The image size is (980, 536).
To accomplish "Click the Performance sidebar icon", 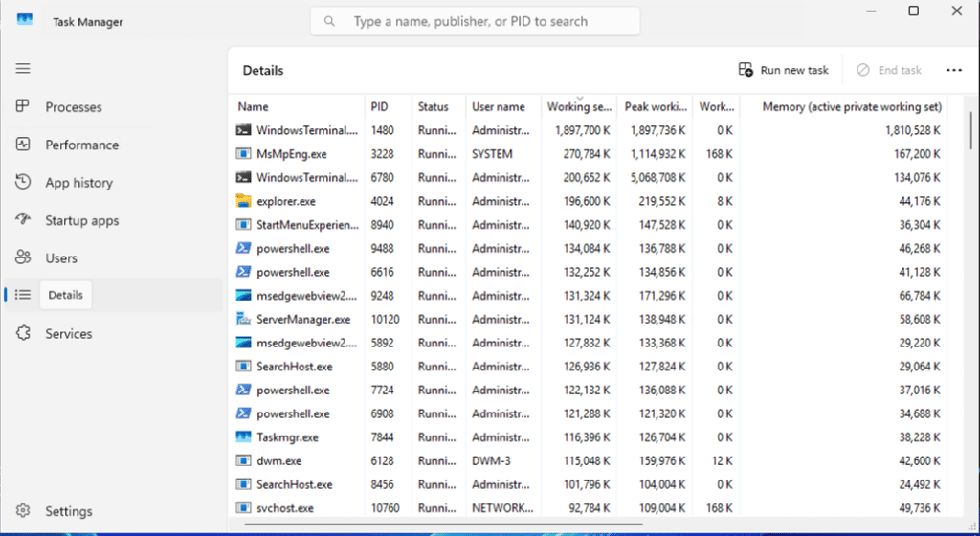I will [x=23, y=145].
